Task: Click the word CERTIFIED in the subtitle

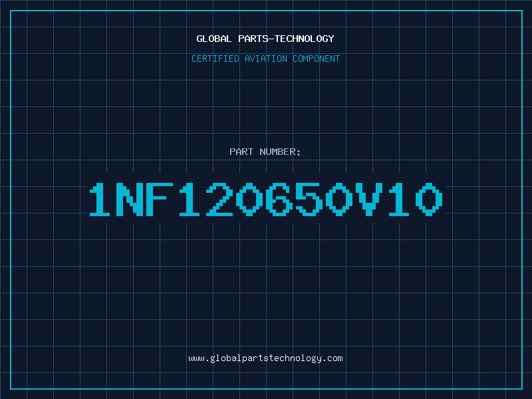Action: tap(215, 59)
